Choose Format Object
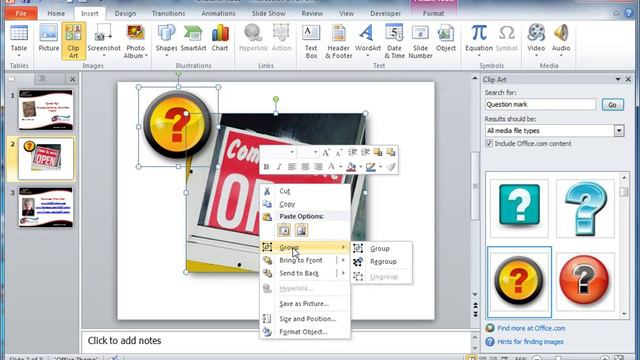Viewport: 640px width, 360px height. 305,332
